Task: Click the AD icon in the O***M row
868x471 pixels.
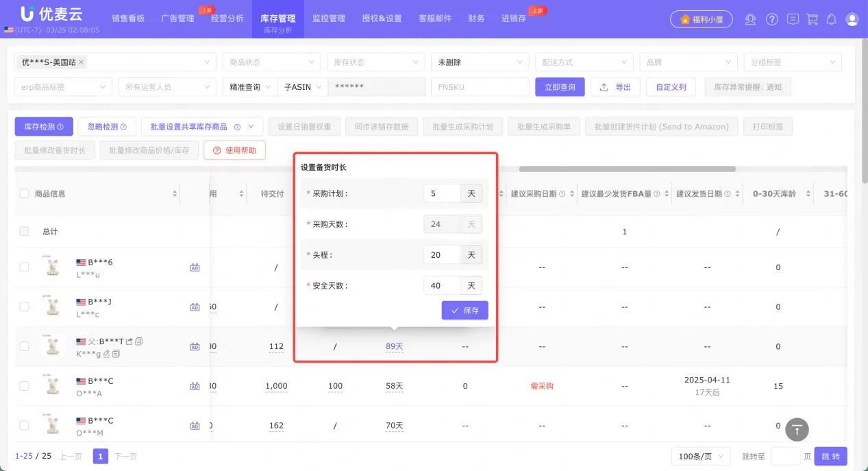Action: pos(195,426)
